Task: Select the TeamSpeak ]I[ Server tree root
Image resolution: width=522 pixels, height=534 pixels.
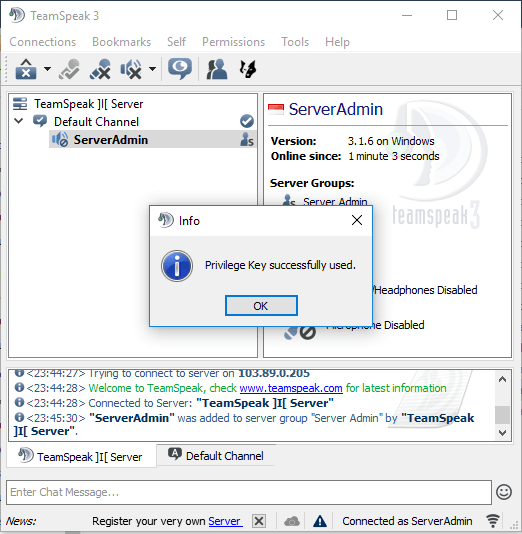Action: coord(88,104)
